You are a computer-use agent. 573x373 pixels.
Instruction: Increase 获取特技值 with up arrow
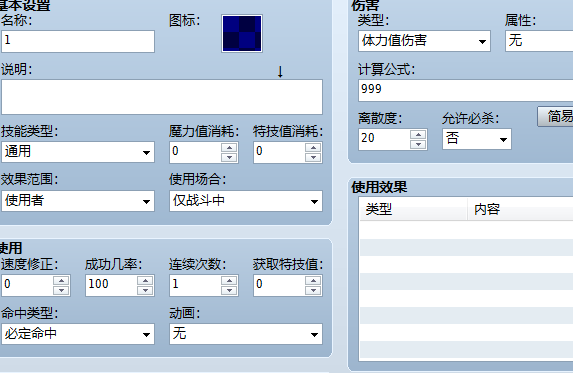coord(313,281)
